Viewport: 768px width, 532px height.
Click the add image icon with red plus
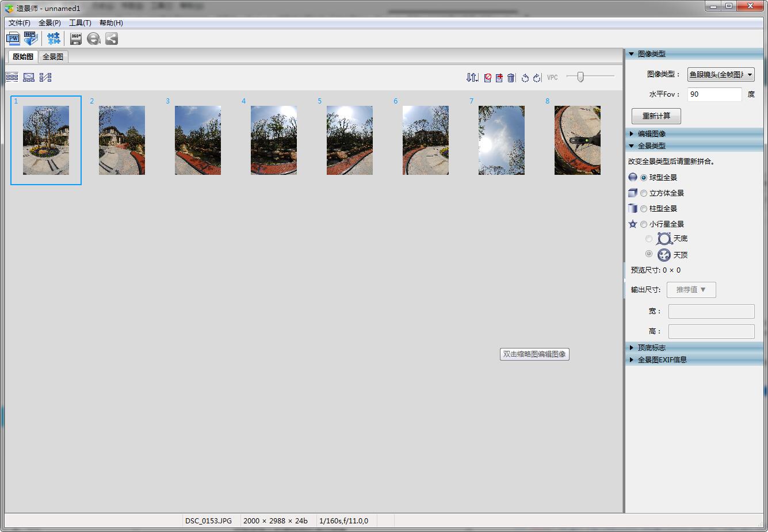coord(499,78)
